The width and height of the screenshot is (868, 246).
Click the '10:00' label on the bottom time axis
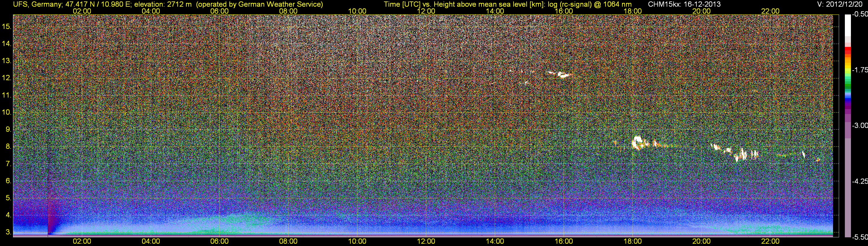[357, 241]
